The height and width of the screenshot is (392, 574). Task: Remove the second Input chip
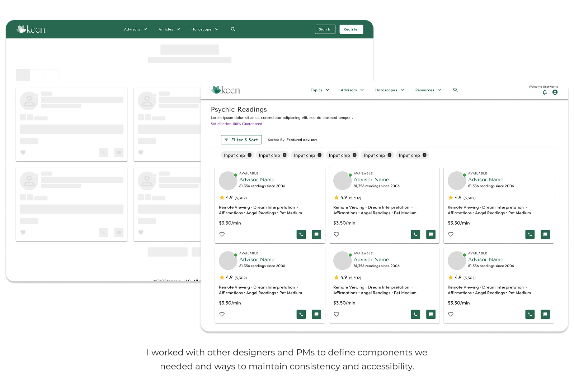point(284,155)
